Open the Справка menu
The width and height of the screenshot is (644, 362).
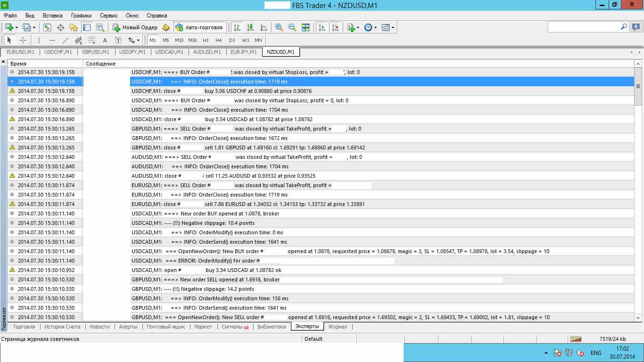click(157, 15)
